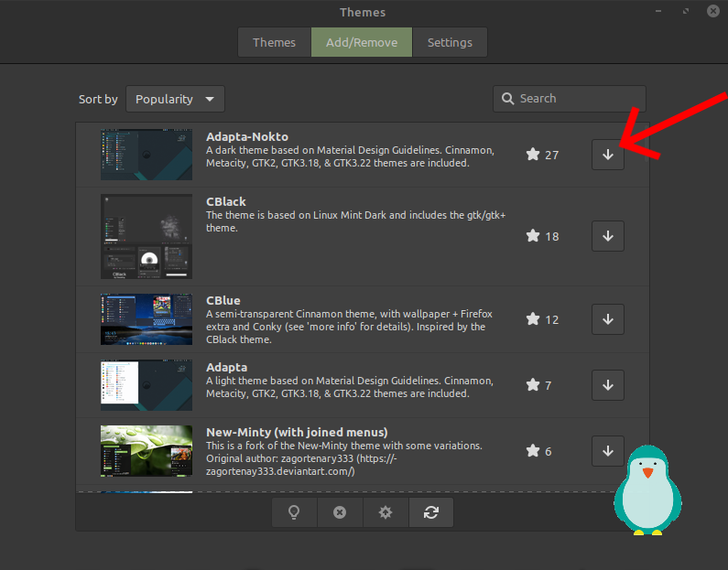Select the Adapta-Nokto preview thumbnail
The image size is (728, 570).
coord(147,155)
